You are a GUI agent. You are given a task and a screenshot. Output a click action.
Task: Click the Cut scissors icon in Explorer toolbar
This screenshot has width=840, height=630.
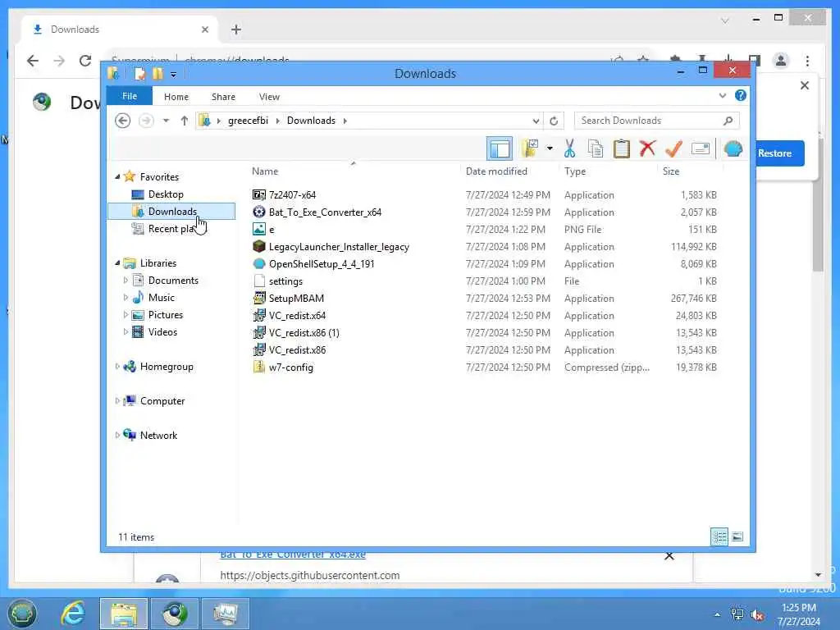click(x=569, y=148)
